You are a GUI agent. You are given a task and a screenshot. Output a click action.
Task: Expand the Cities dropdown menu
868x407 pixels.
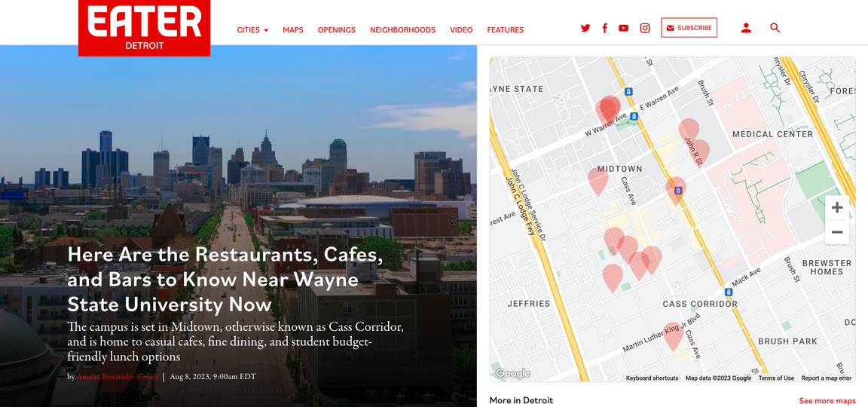(x=252, y=30)
